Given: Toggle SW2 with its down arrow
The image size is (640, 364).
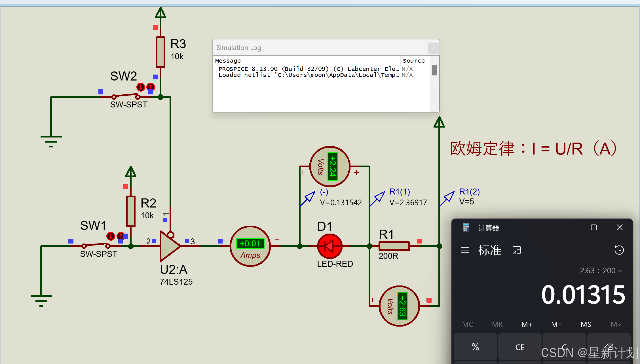Looking at the screenshot, I should 141,87.
